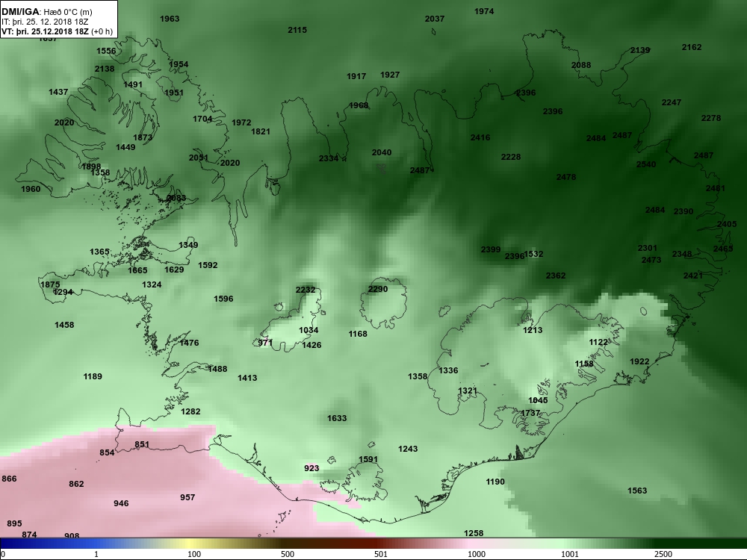This screenshot has height=560, width=747.
Task: Select the 2037 value near the top
Action: coord(435,19)
